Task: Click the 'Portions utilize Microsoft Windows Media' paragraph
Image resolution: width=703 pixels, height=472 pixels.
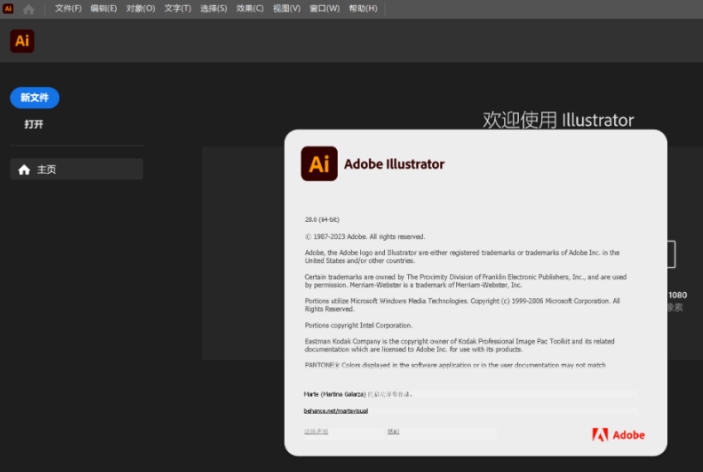Action: (462, 305)
